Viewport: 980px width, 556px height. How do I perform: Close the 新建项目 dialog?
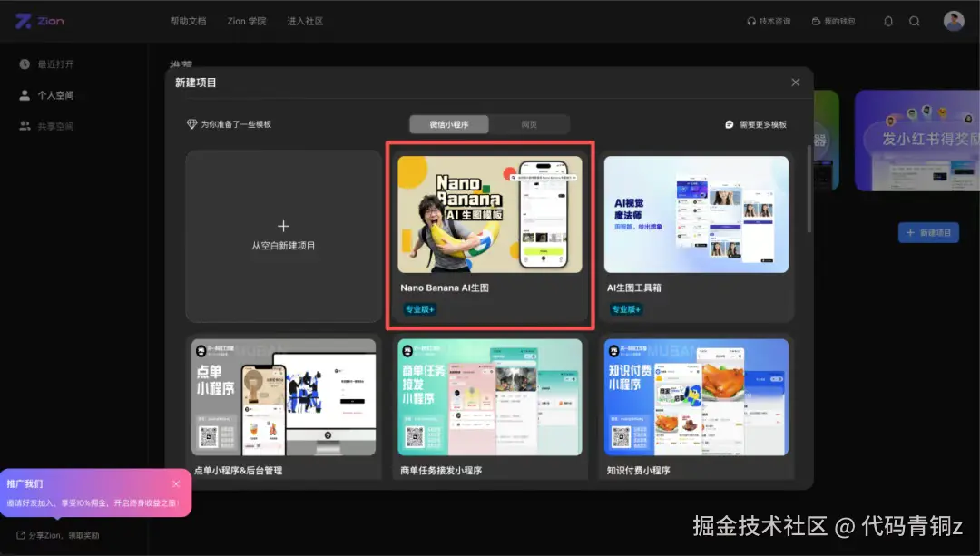coord(796,83)
